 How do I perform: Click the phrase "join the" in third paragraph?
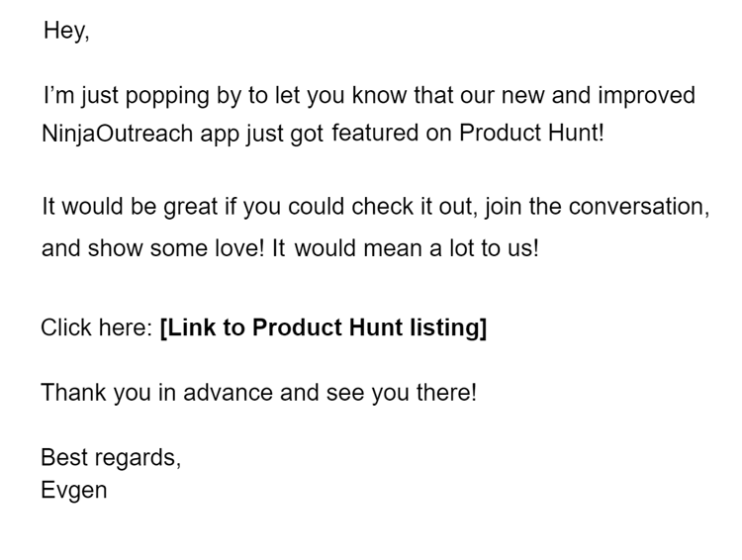(523, 208)
